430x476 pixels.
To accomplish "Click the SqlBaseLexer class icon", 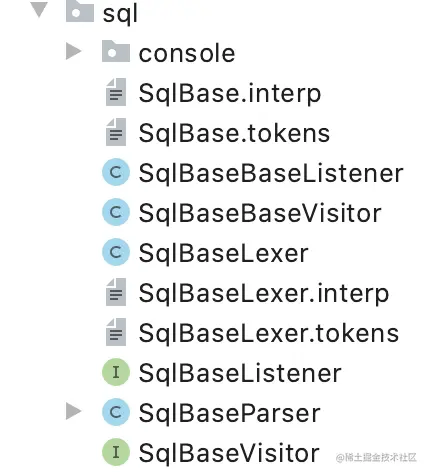I will coord(116,252).
